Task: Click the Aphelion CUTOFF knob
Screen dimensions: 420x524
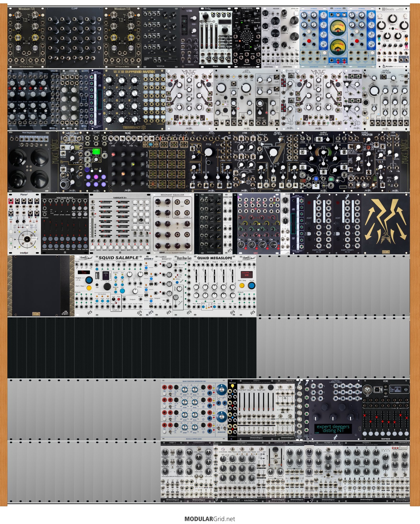Action: [x=295, y=20]
